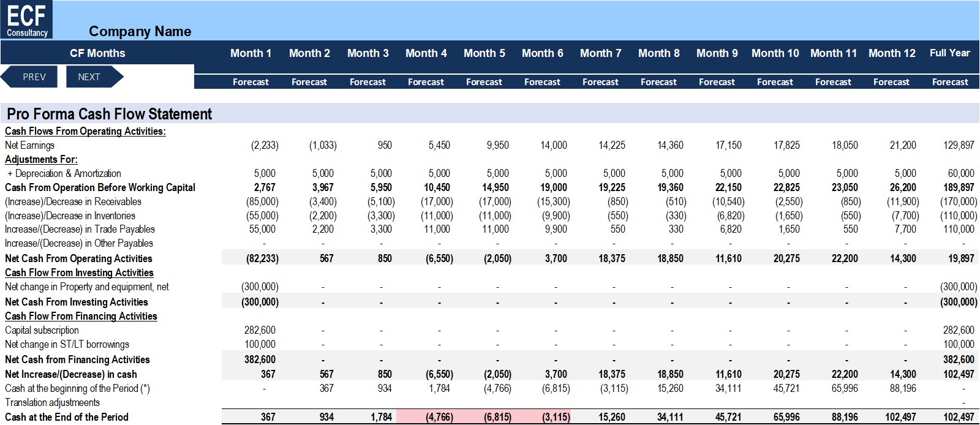Select the Capital subscription row label

point(42,330)
